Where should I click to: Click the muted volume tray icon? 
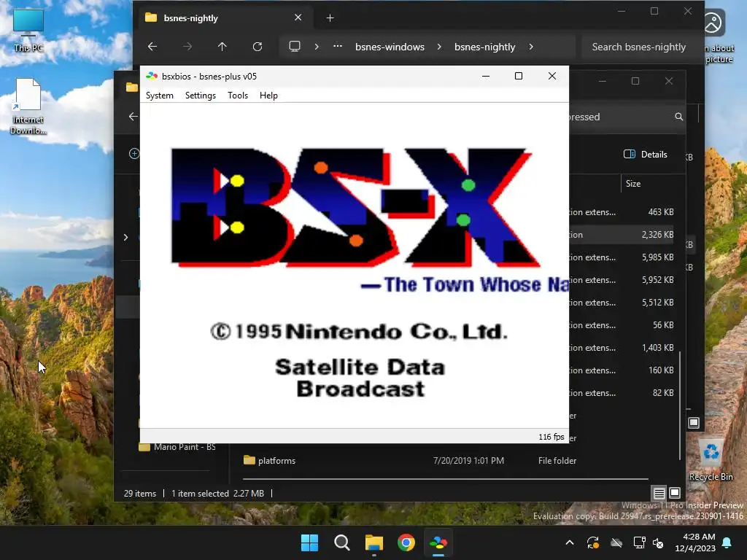[659, 542]
